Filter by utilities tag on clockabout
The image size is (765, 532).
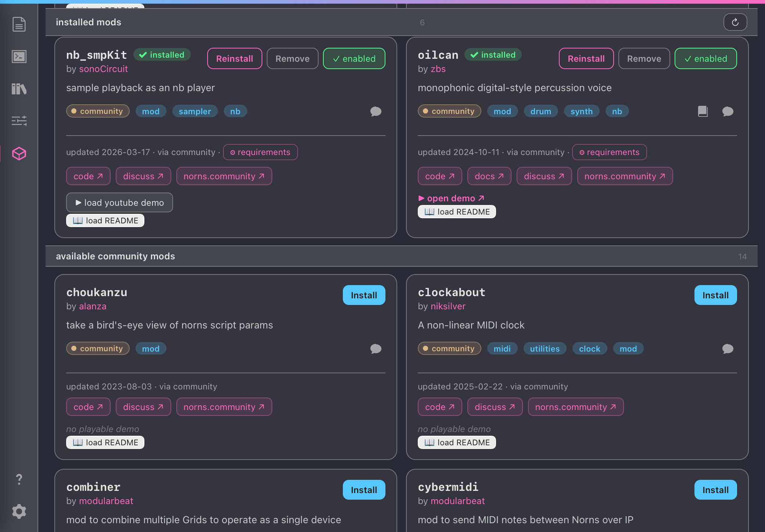[x=545, y=349]
